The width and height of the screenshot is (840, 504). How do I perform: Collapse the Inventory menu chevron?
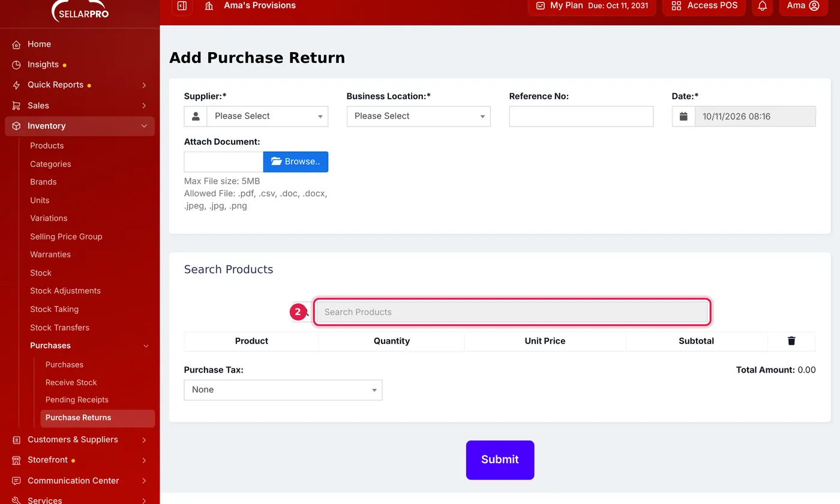[144, 126]
